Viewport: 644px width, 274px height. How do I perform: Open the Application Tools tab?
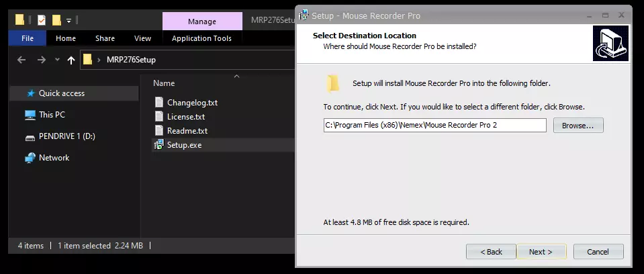[201, 38]
